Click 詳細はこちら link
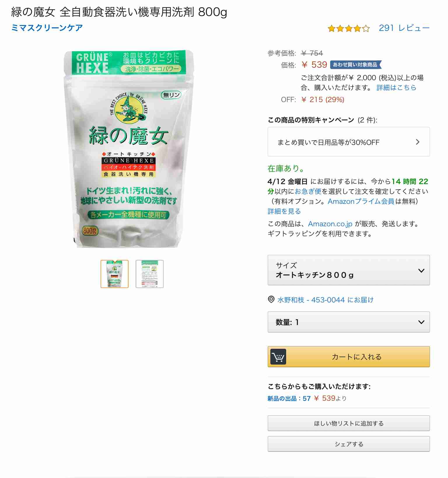 [x=396, y=87]
